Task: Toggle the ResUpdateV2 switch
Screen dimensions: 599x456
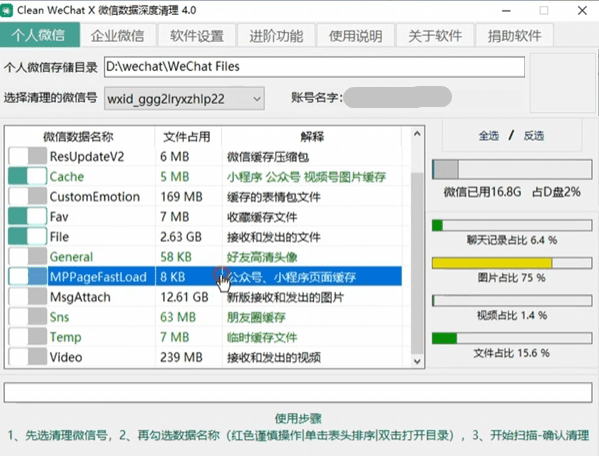Action: pos(28,157)
